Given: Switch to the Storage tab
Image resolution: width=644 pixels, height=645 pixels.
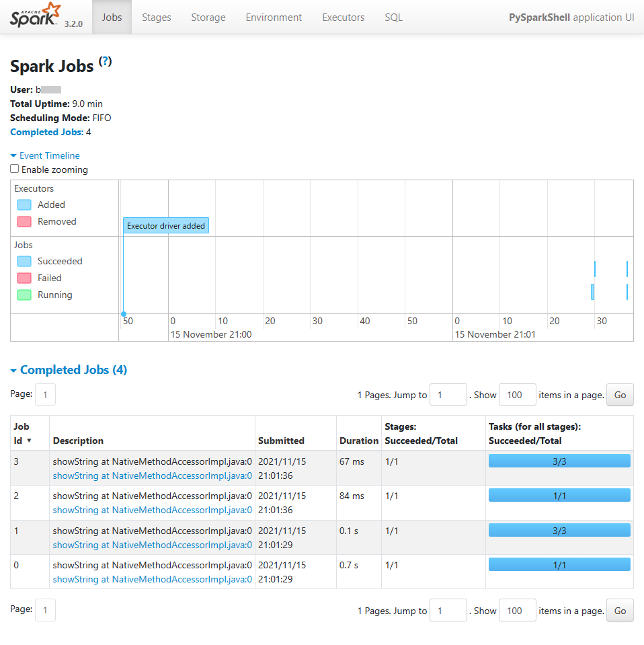Looking at the screenshot, I should click(208, 17).
